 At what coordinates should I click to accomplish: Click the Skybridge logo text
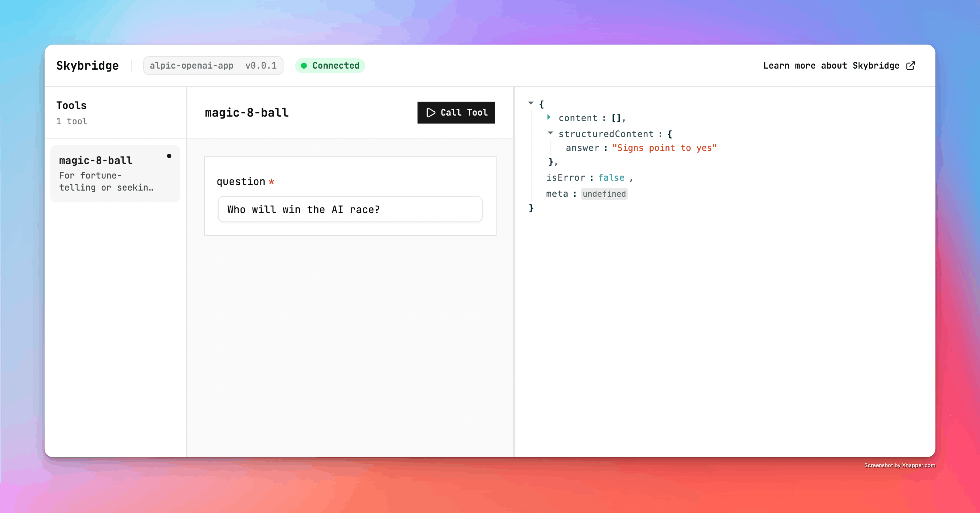(x=88, y=65)
